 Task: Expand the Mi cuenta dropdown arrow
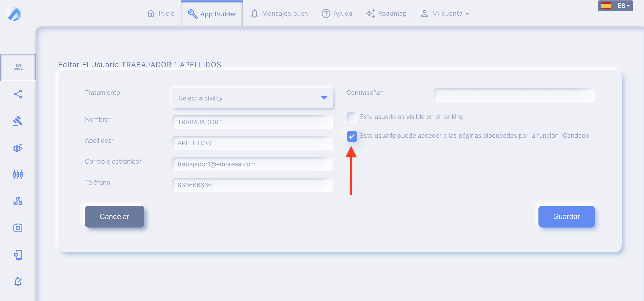(x=467, y=14)
